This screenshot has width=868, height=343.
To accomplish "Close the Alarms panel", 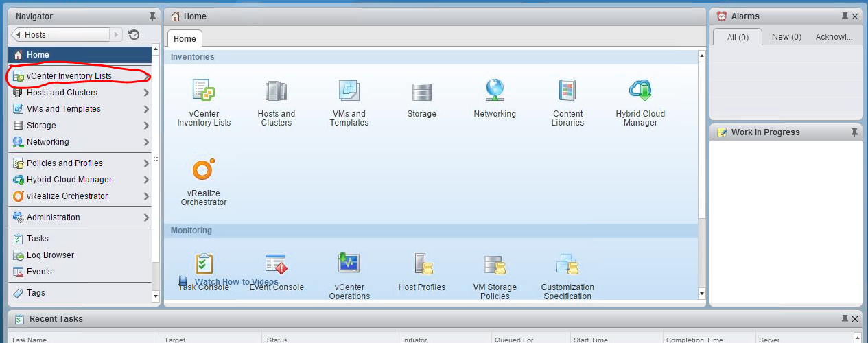I will [x=855, y=16].
